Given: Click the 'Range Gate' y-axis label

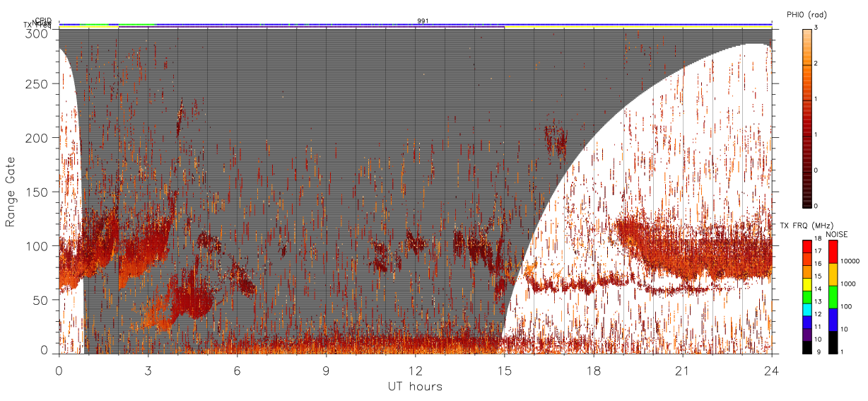Looking at the screenshot, I should (11, 192).
